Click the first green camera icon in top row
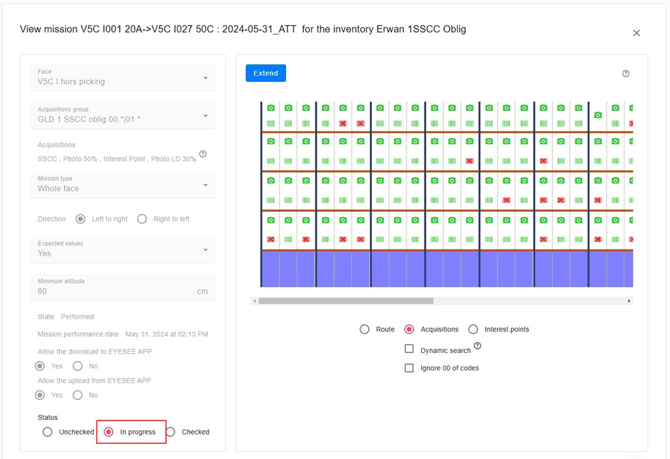The height and width of the screenshot is (459, 670). [x=271, y=108]
